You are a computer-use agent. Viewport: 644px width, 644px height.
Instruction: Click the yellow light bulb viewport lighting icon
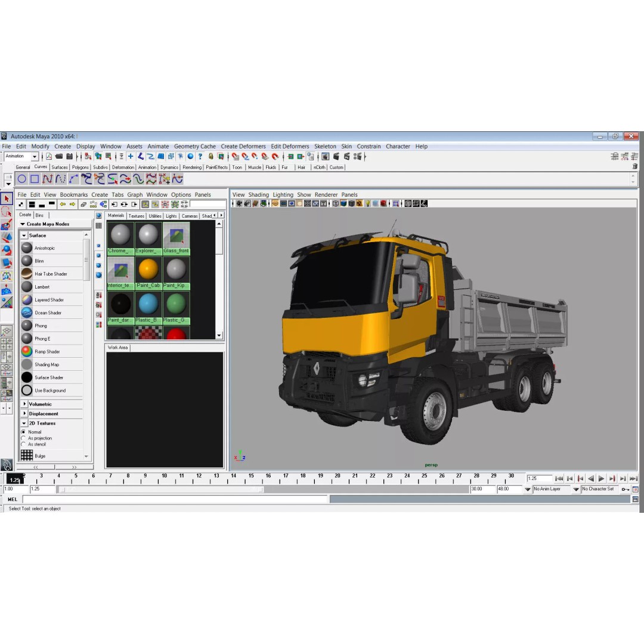pyautogui.click(x=367, y=204)
